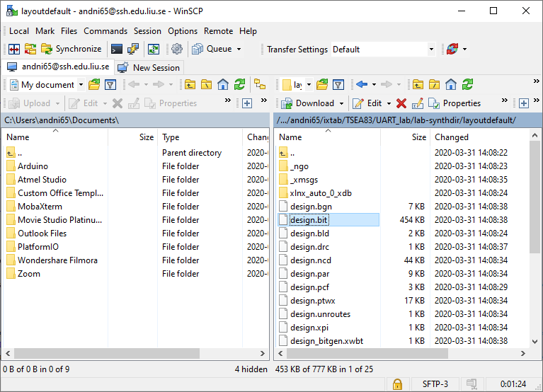The height and width of the screenshot is (392, 543).
Task: Click the red Delete X icon in remote toolbar
Action: (401, 103)
